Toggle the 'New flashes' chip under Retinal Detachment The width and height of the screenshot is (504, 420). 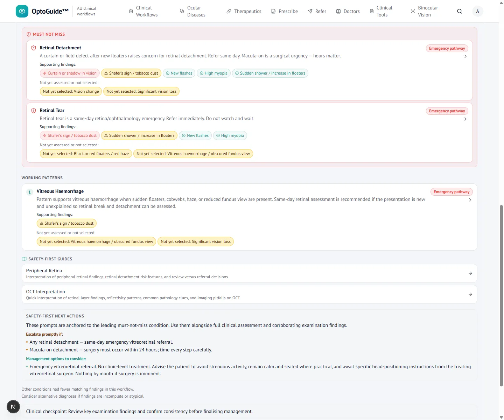pos(179,73)
